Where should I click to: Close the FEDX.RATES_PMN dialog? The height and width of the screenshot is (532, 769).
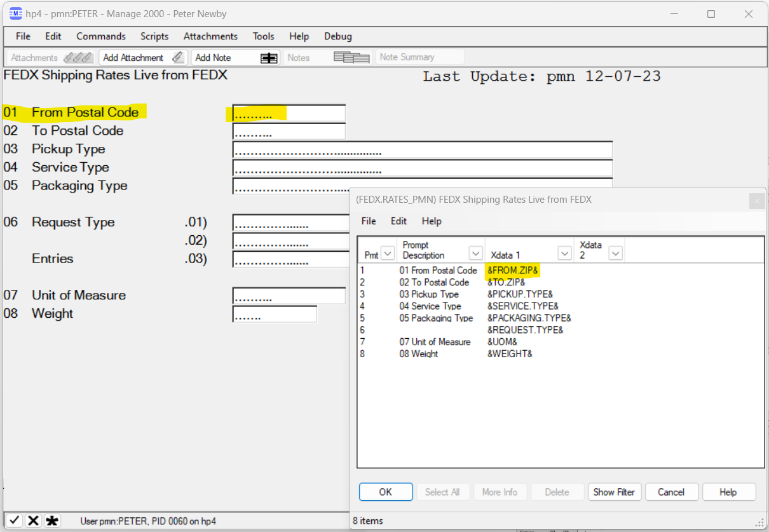(x=756, y=201)
